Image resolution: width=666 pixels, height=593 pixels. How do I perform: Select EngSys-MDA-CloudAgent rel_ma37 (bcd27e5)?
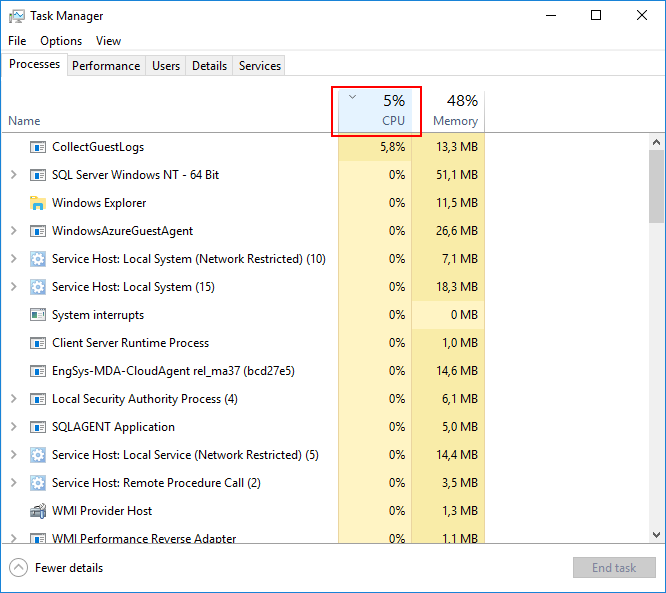coord(173,371)
